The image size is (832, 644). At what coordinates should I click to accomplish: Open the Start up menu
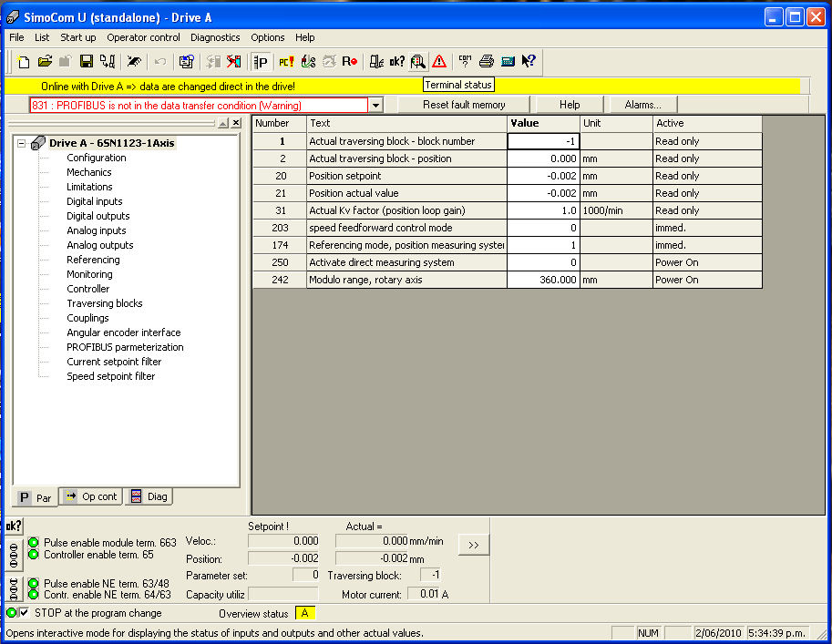[78, 37]
